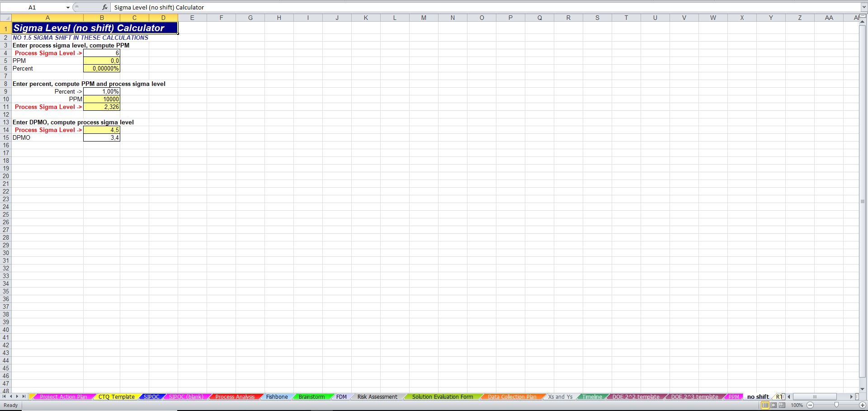Viewport: 868px width, 411px height.
Task: Go to previous sheet tab arrow
Action: [x=11, y=397]
